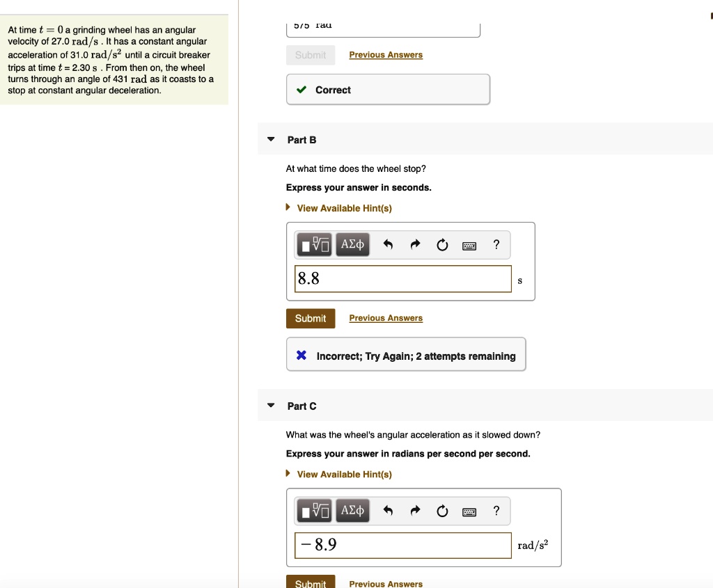Click redo arrow in Part B toolbar
The image size is (713, 588).
point(416,245)
